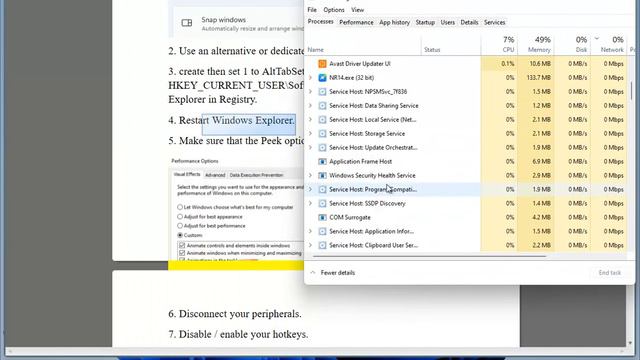
Task: Click the Application Frame Host icon
Action: click(x=322, y=162)
